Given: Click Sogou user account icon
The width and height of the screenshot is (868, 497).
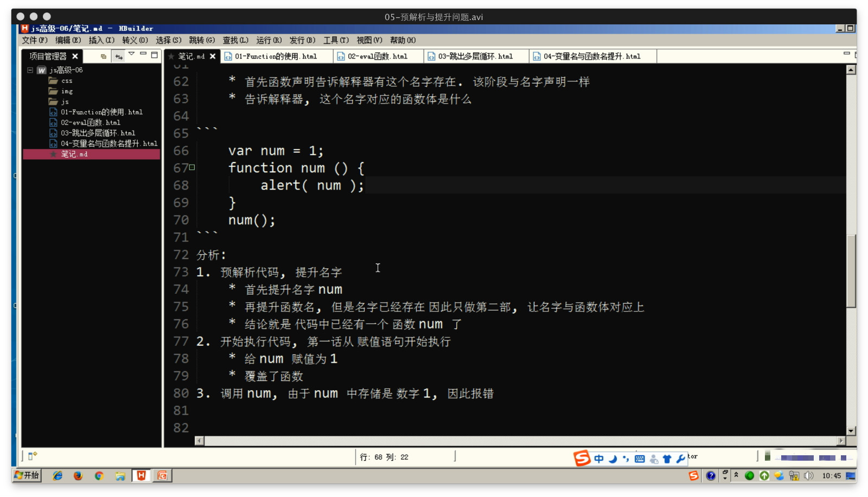Looking at the screenshot, I should point(654,459).
